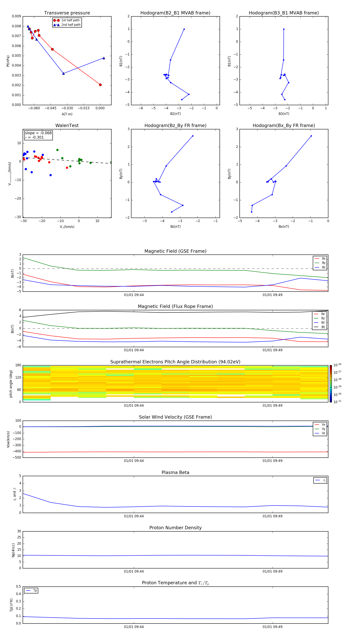Click the 'Hodogram(B3_B1 MVAB frame)' title
351x644 pixels.
(x=284, y=13)
